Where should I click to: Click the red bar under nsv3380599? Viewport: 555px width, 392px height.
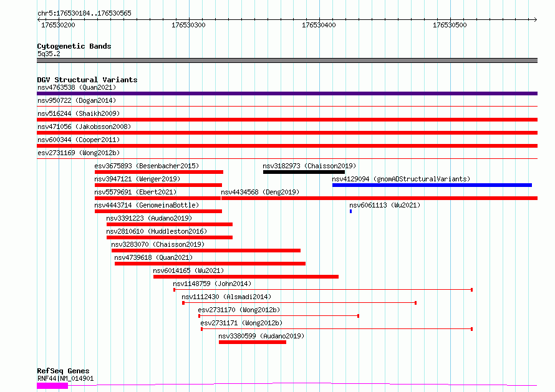pyautogui.click(x=253, y=342)
